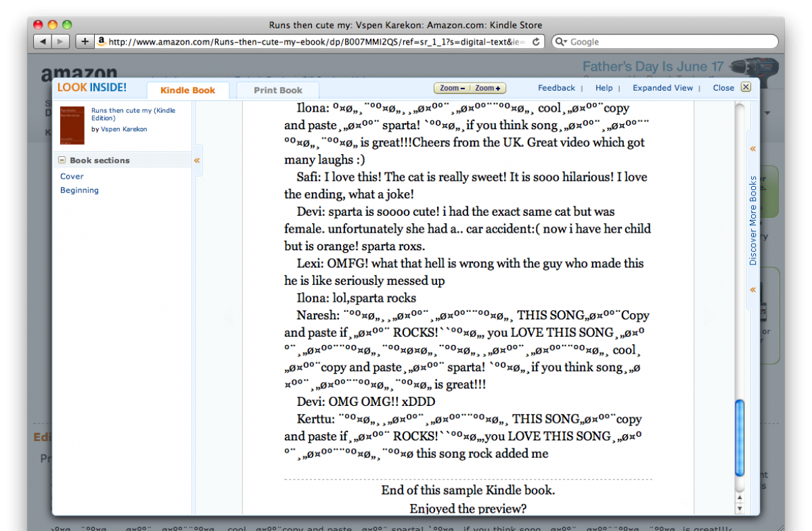
Task: Expand the Discover More Books top arrow
Action: coord(752,149)
